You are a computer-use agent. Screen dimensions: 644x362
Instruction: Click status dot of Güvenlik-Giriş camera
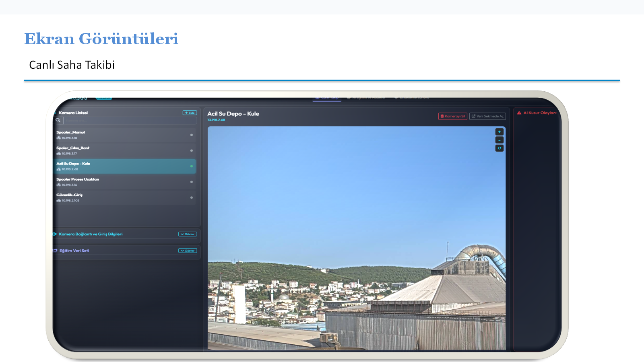[x=192, y=197]
